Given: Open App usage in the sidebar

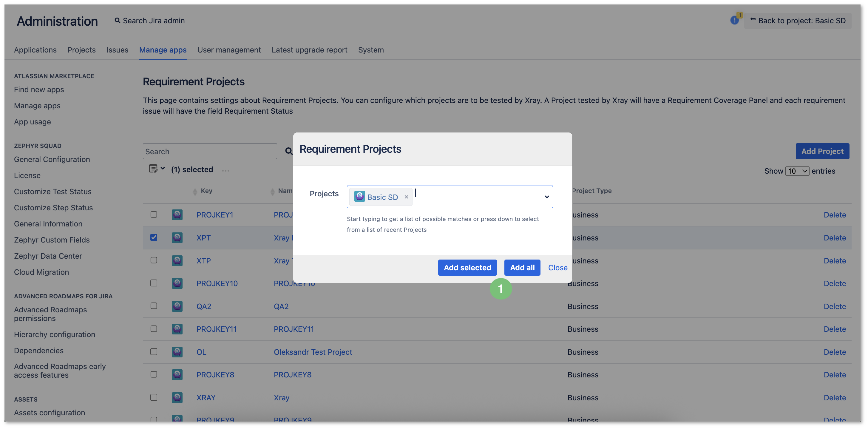Looking at the screenshot, I should (x=32, y=122).
